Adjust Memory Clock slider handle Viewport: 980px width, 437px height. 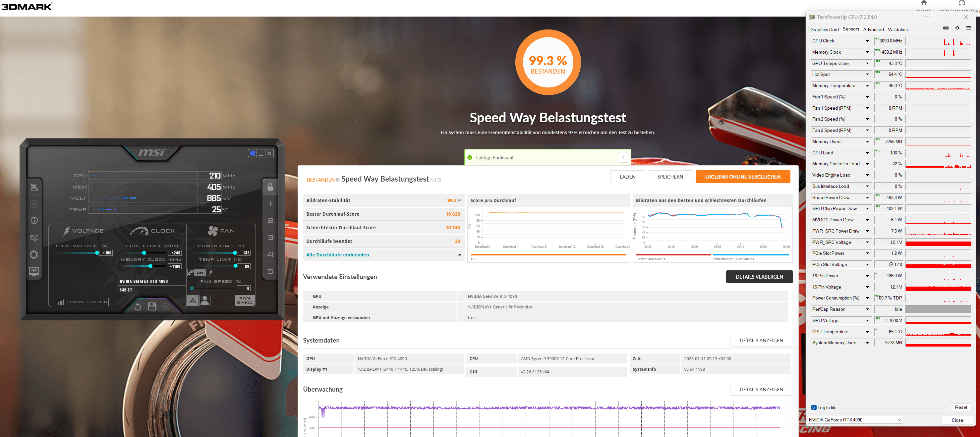[150, 266]
